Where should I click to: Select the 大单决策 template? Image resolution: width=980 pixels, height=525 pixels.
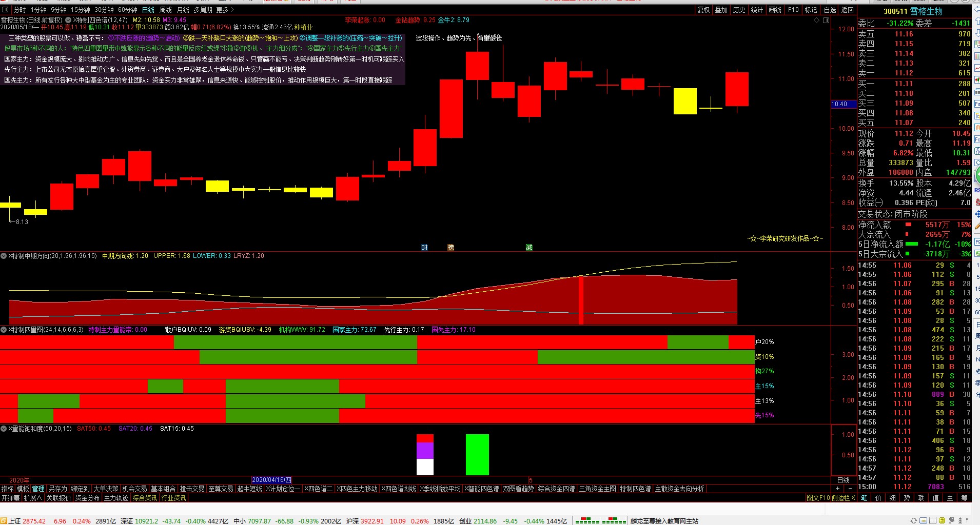tap(106, 489)
